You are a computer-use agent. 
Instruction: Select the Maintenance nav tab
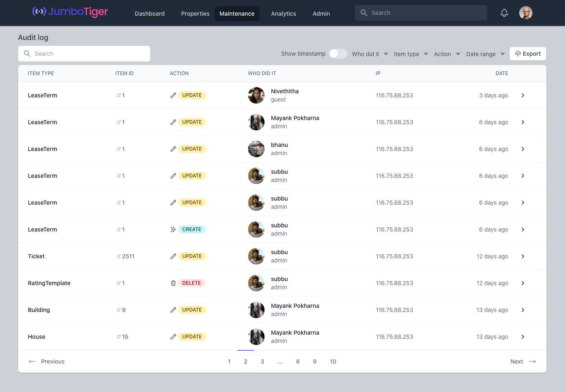point(237,14)
